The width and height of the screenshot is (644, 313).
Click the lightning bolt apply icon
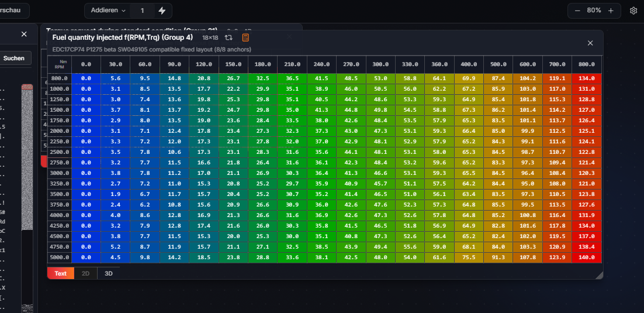[162, 11]
